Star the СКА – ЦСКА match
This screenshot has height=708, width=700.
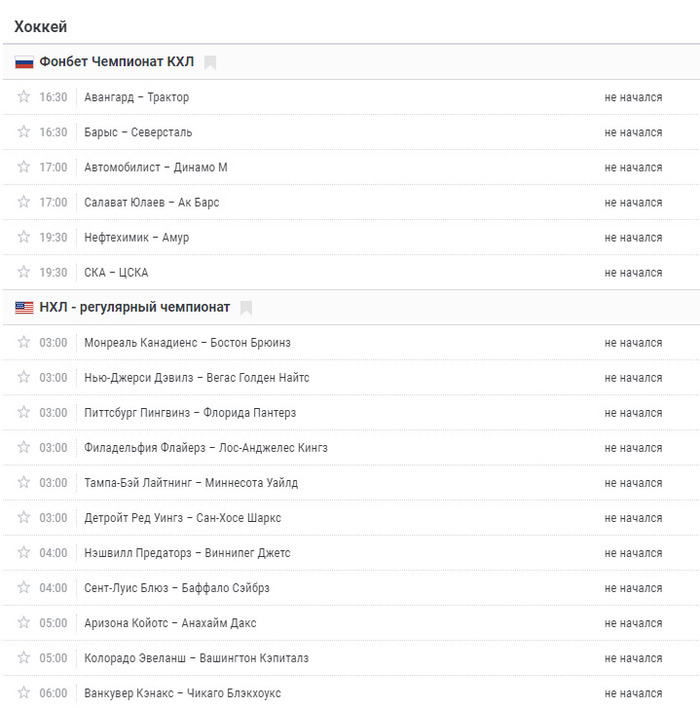point(23,272)
